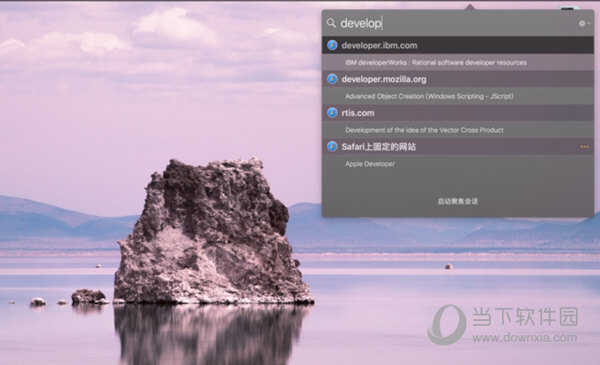Select the developer.ibm.com result row
Viewport: 600px width, 365px height.
click(x=458, y=45)
